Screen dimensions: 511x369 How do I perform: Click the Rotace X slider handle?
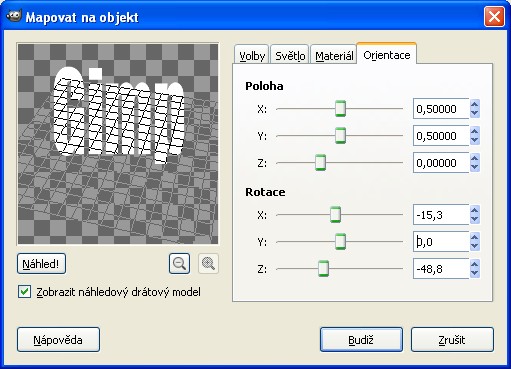pos(335,215)
